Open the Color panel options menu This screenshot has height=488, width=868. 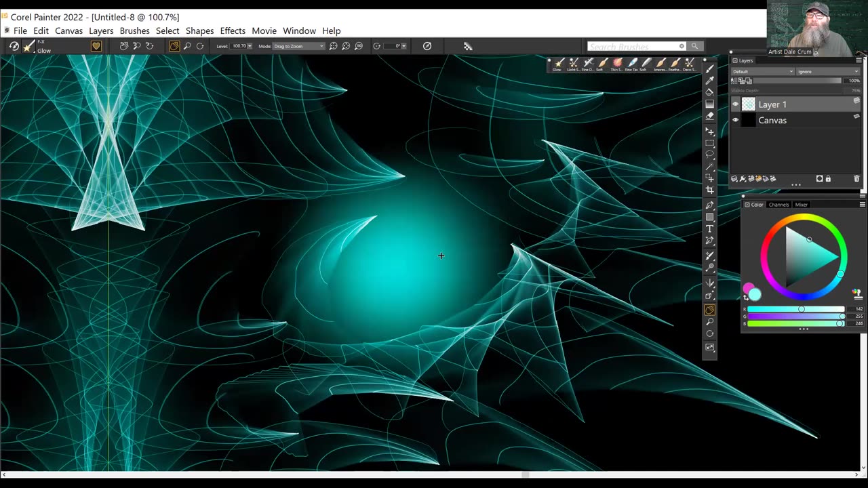click(862, 204)
